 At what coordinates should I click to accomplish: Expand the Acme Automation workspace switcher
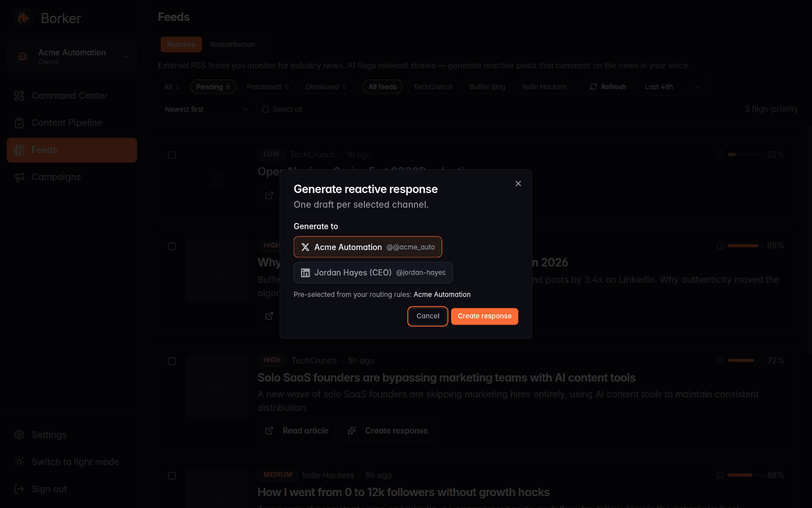pos(72,56)
